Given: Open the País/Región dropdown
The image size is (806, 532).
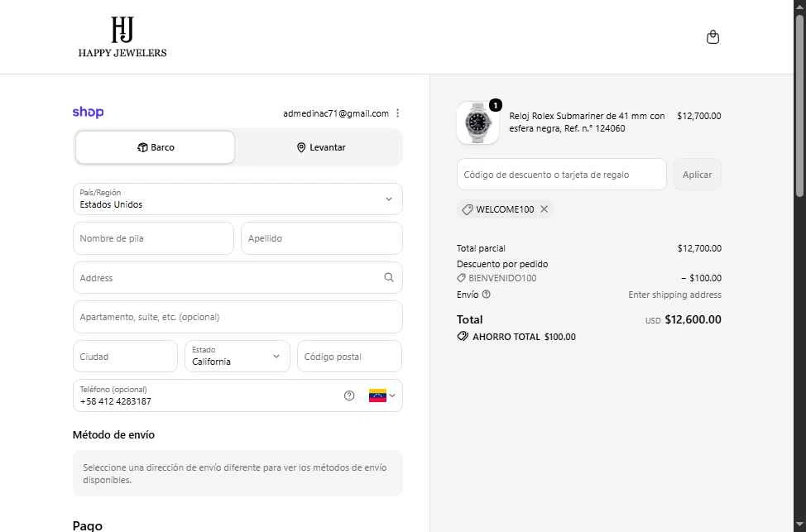Looking at the screenshot, I should pyautogui.click(x=237, y=199).
